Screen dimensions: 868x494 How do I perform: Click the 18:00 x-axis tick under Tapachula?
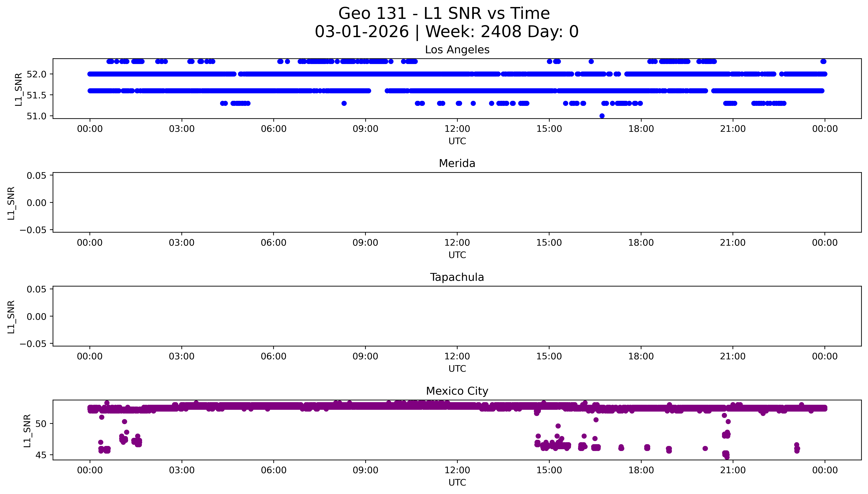coord(641,356)
